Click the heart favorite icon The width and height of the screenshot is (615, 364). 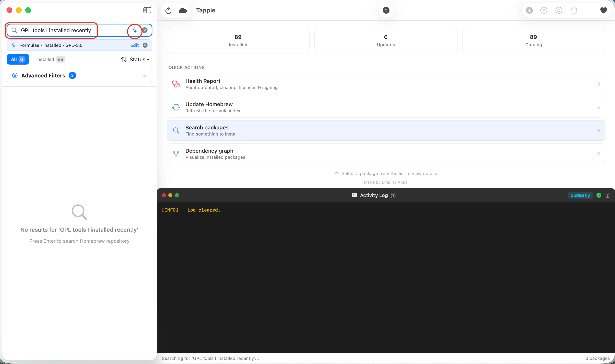point(603,10)
